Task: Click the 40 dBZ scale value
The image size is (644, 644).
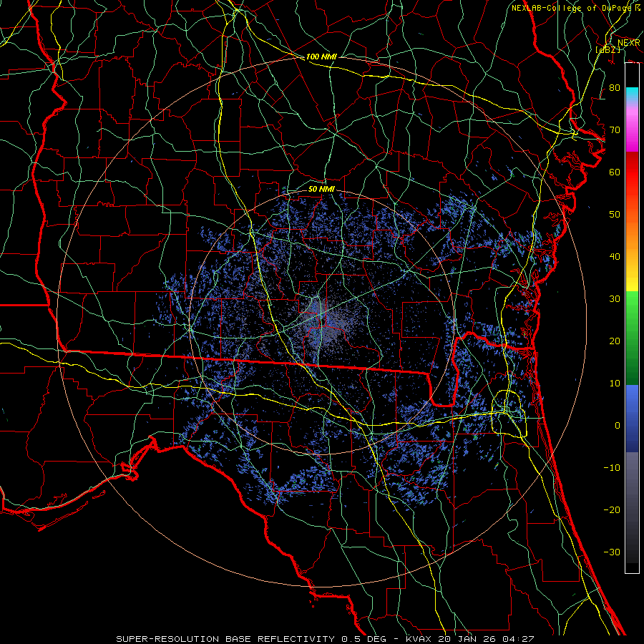Action: pos(615,257)
